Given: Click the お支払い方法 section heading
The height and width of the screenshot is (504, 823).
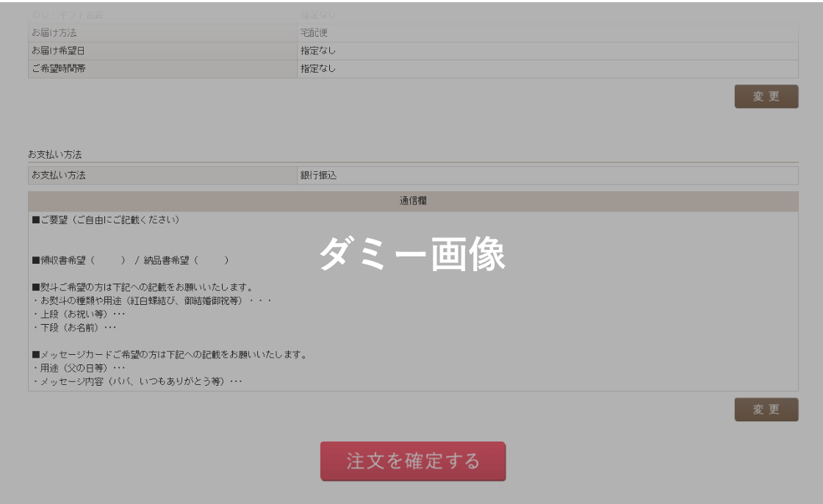Looking at the screenshot, I should (x=54, y=154).
